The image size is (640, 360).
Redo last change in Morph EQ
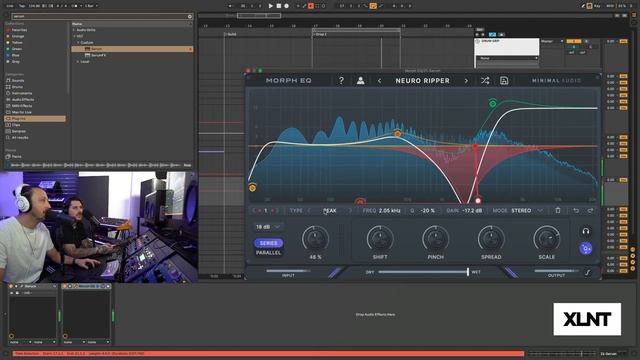coord(590,211)
